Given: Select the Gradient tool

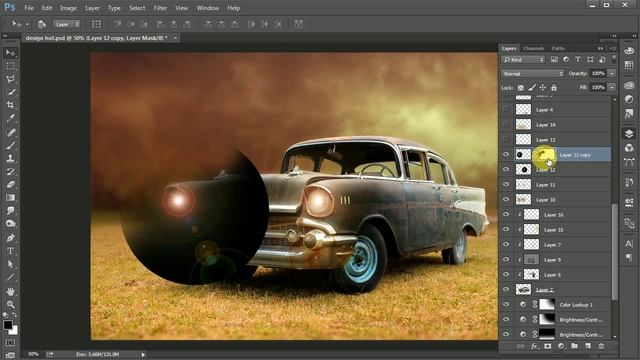Looking at the screenshot, I should click(10, 198).
